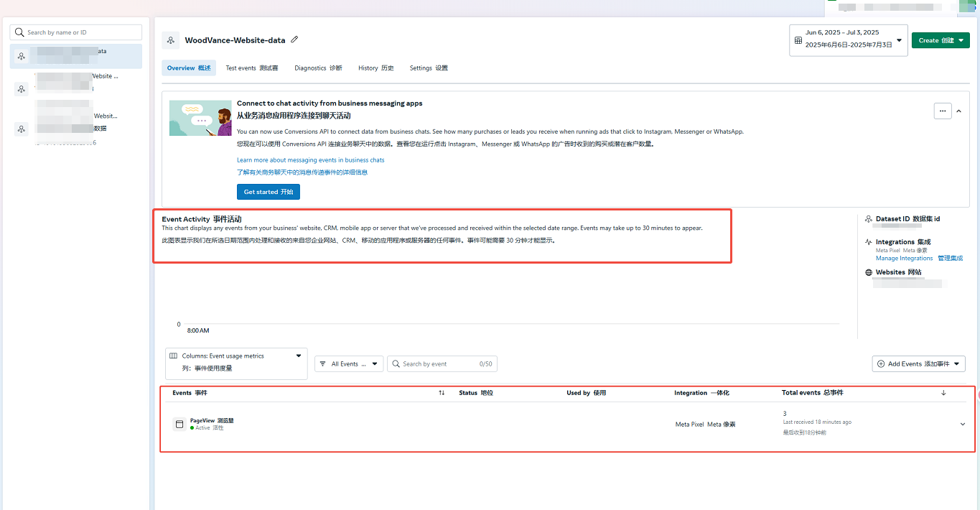980x510 pixels.
Task: Expand the PageView event row details
Action: point(962,425)
